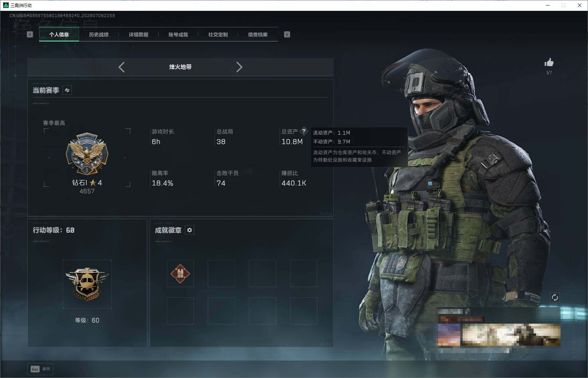Screen dimensions: 588x378
Task: Select the first red achievement badge
Action: [180, 274]
